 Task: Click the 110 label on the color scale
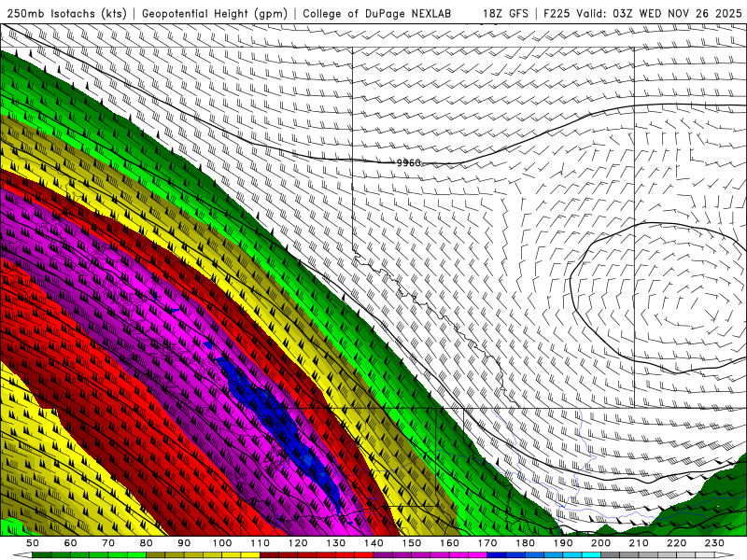(260, 543)
